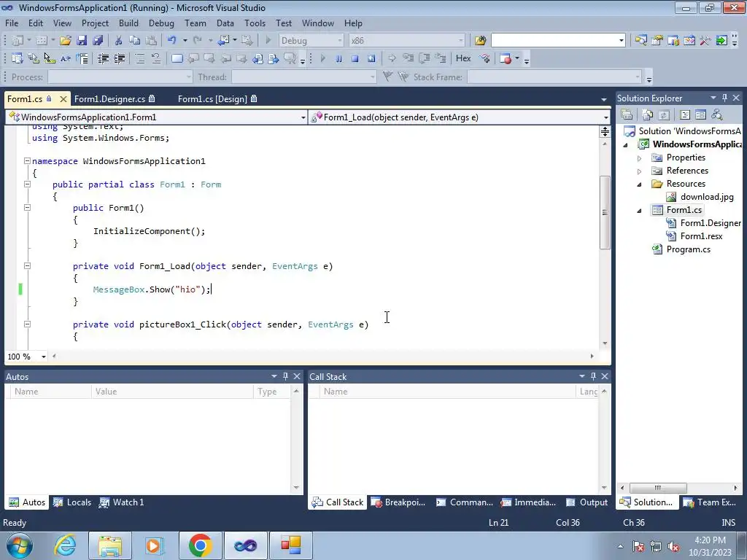
Task: Pause debugging with Break All icon
Action: coord(338,58)
